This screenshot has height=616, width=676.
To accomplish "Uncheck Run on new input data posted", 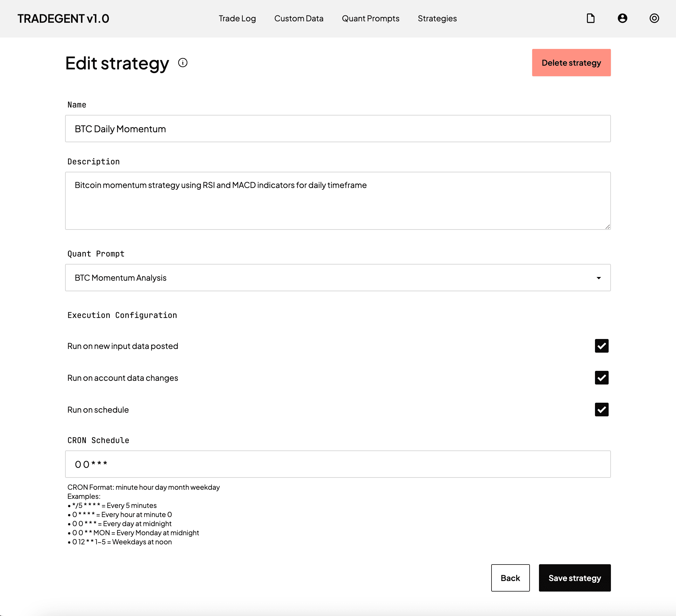I will tap(602, 346).
